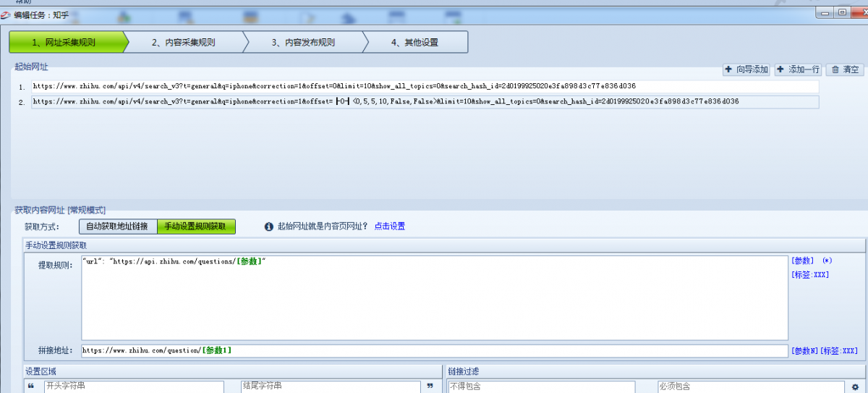Go to the 3、内容发布规则 tab

[x=304, y=42]
